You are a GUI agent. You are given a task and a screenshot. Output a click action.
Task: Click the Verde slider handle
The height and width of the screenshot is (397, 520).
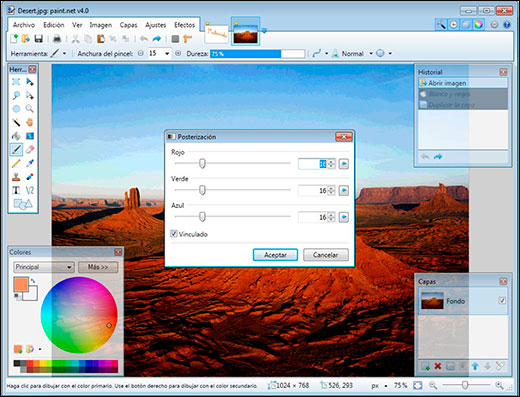pyautogui.click(x=202, y=190)
